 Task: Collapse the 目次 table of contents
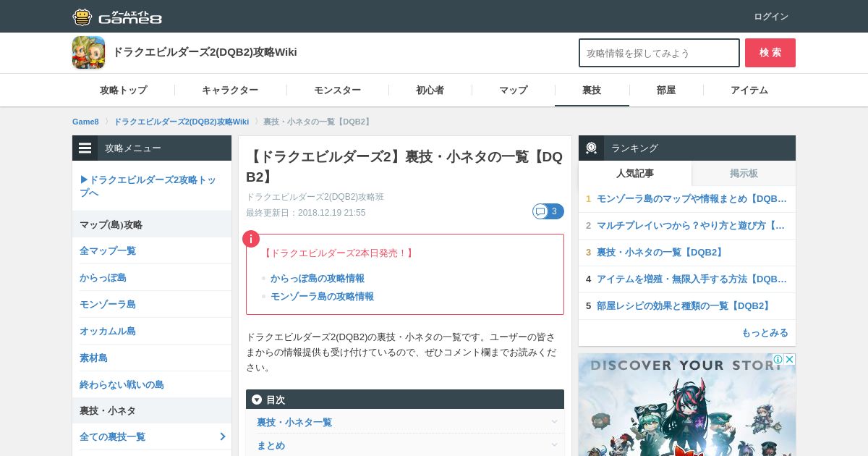coord(257,400)
